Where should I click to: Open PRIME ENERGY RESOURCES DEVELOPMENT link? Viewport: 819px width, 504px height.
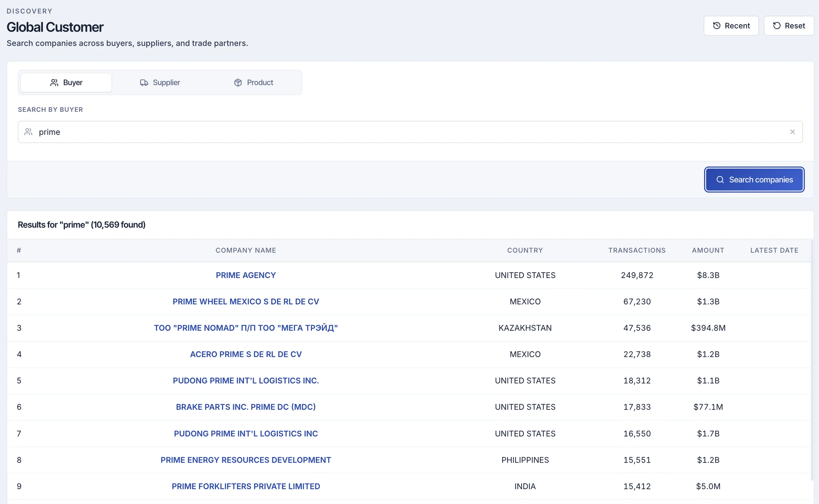tap(246, 460)
